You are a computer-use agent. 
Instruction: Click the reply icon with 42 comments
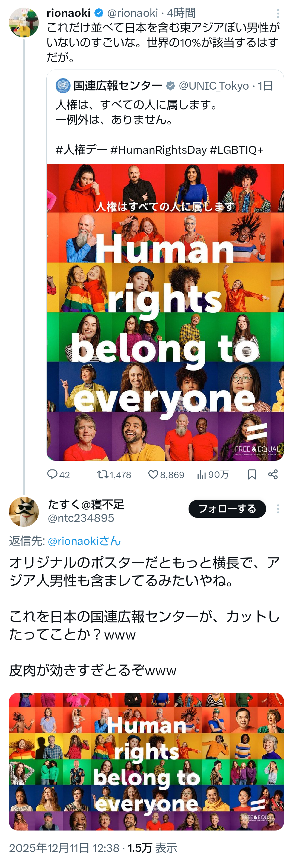pos(52,474)
